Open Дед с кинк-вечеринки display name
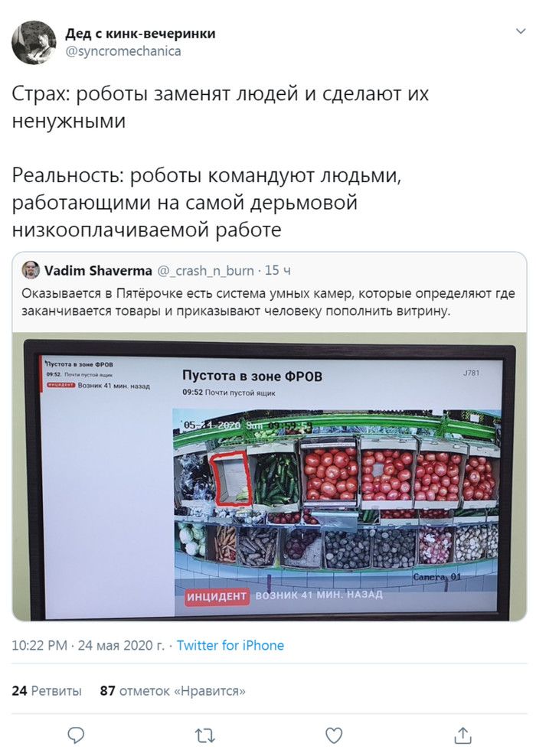The width and height of the screenshot is (536, 756). (x=140, y=34)
